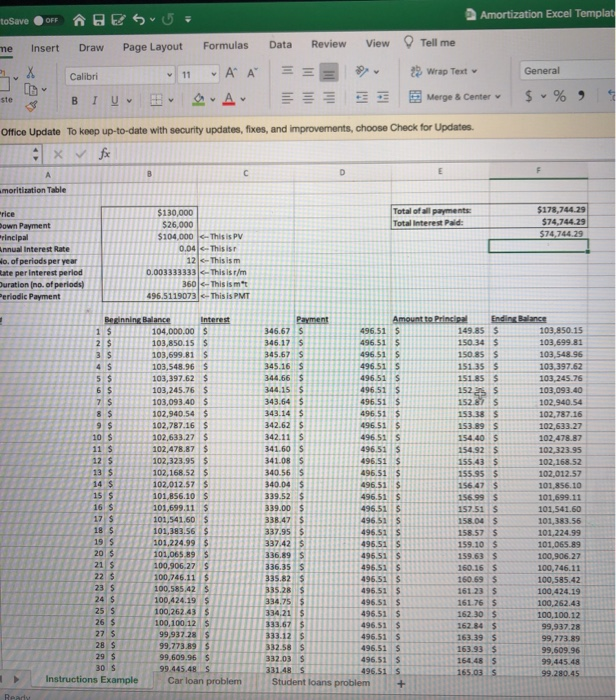Viewport: 616px width, 700px height.
Task: Click the Increase Indent icon
Action: pos(383,96)
